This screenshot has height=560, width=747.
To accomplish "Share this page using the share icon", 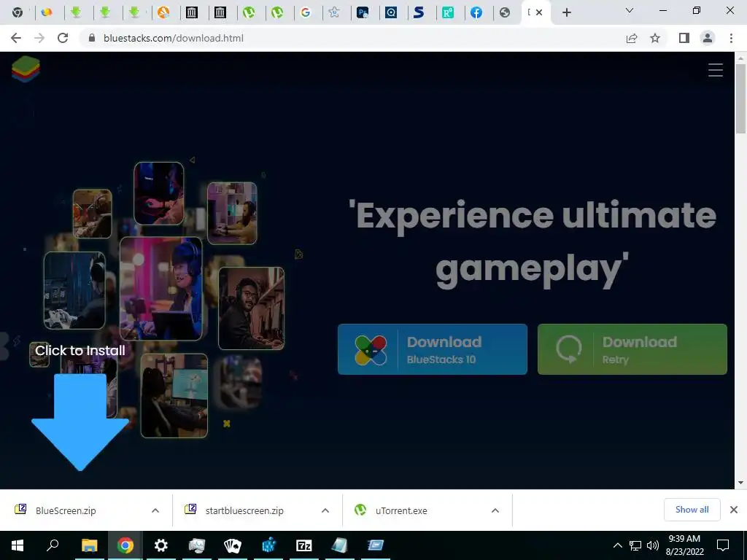I will point(632,38).
